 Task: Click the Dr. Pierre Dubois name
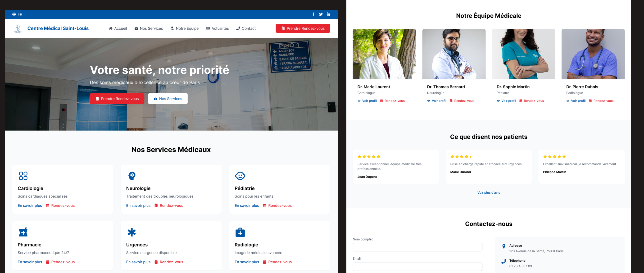[582, 87]
